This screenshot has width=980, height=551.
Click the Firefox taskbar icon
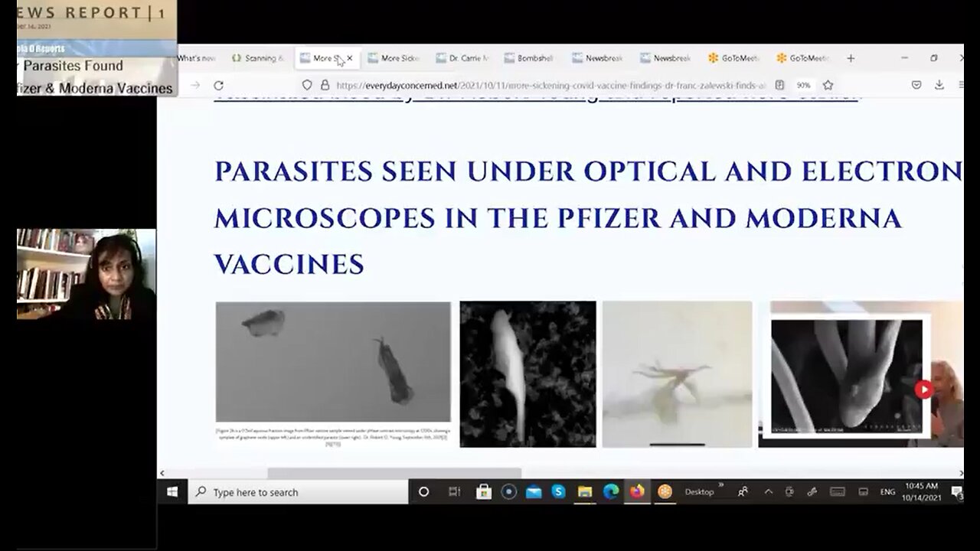click(637, 492)
